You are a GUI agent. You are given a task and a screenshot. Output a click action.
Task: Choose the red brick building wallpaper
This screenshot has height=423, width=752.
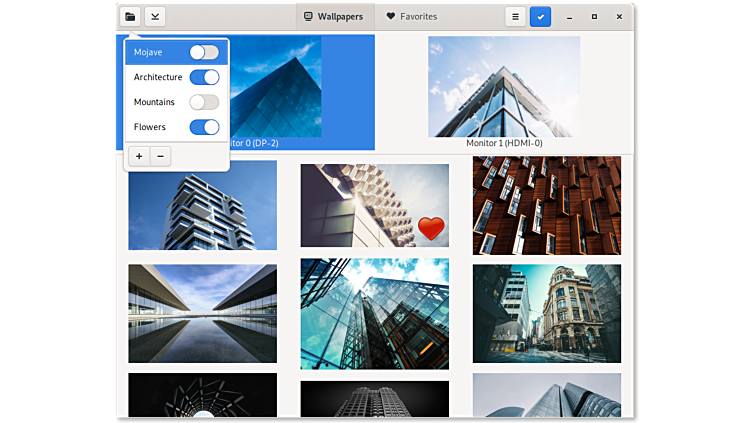click(546, 205)
